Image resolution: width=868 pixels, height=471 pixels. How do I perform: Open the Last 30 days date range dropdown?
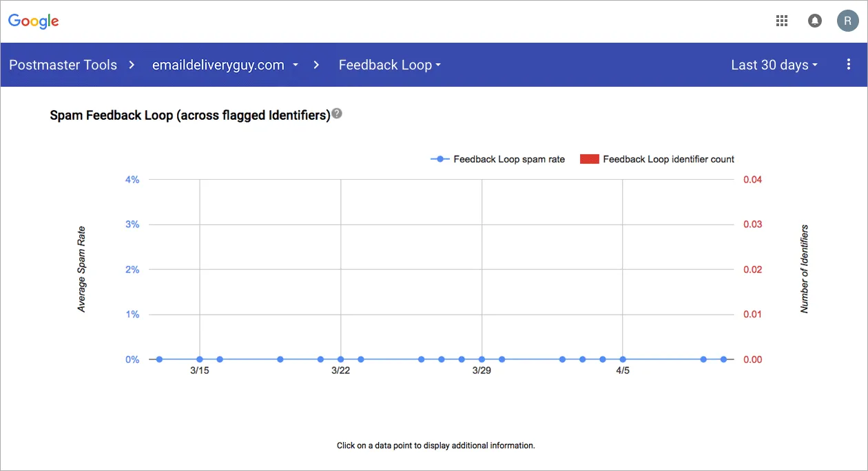point(774,65)
